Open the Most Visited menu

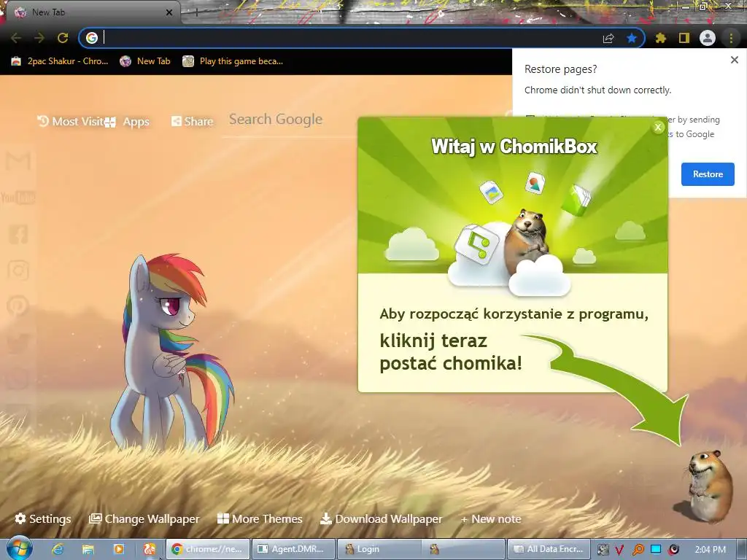71,122
